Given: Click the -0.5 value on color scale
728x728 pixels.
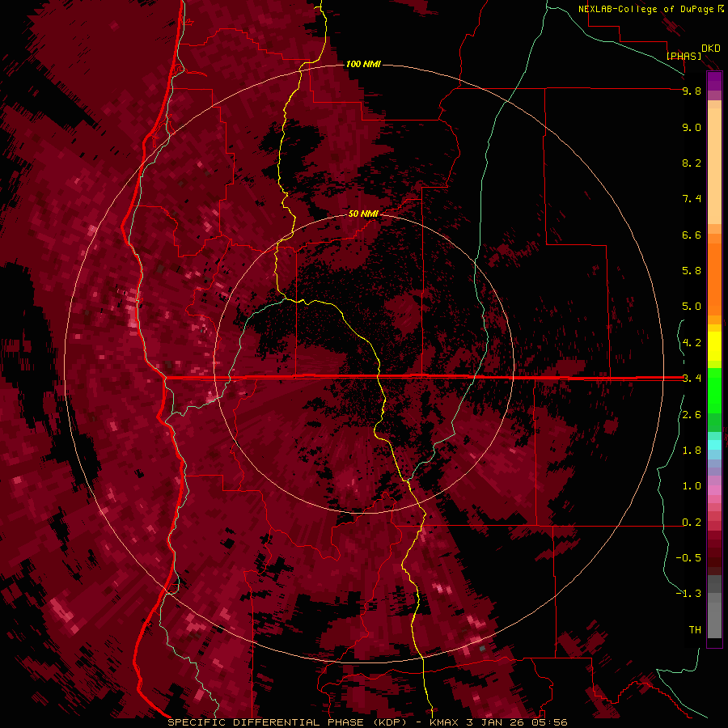Looking at the screenshot, I should pyautogui.click(x=688, y=558).
